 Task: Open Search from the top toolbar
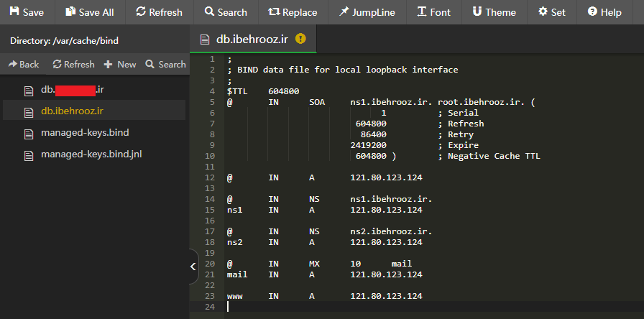pyautogui.click(x=225, y=12)
